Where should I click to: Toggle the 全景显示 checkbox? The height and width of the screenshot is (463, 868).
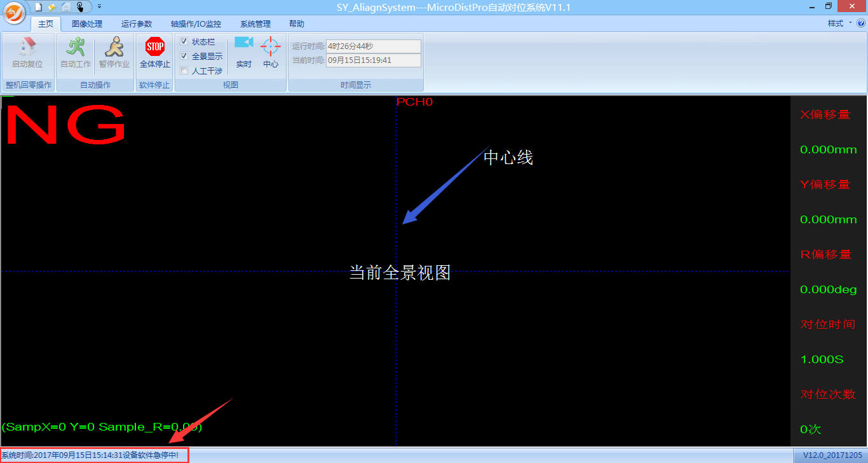click(184, 56)
